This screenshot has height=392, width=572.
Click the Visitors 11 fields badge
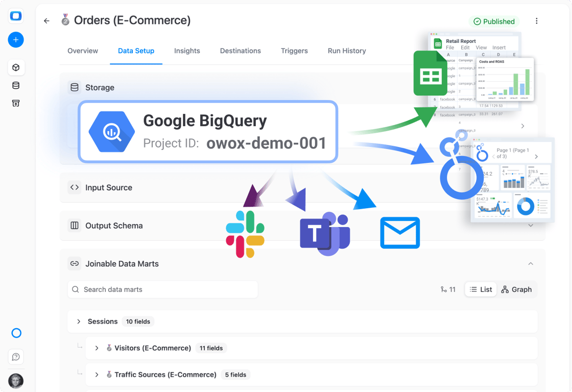tap(211, 348)
